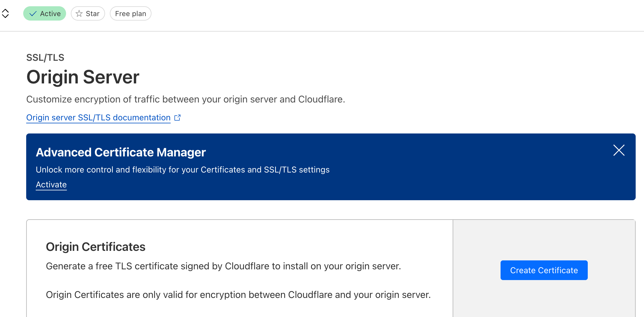
Task: Click the 'Customize encryption of traffic' description
Action: pyautogui.click(x=185, y=99)
